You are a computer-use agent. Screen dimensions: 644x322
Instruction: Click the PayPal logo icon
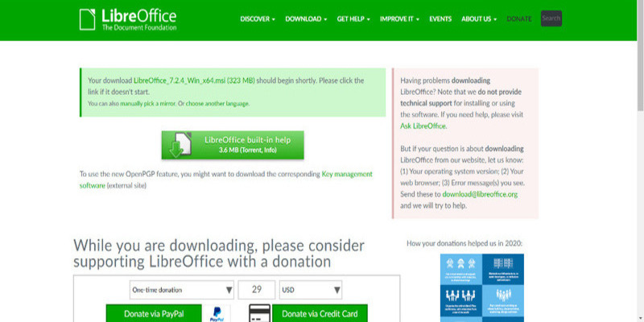(217, 314)
